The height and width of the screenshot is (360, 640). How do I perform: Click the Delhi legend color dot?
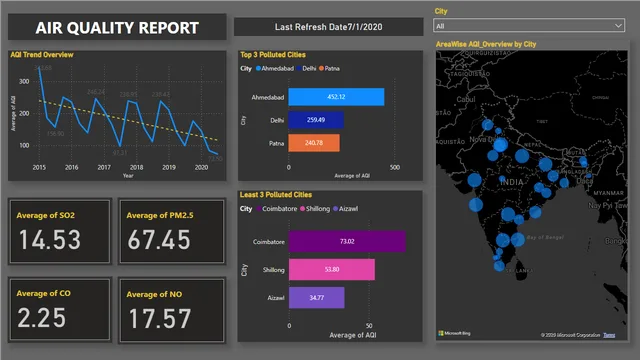(x=299, y=68)
